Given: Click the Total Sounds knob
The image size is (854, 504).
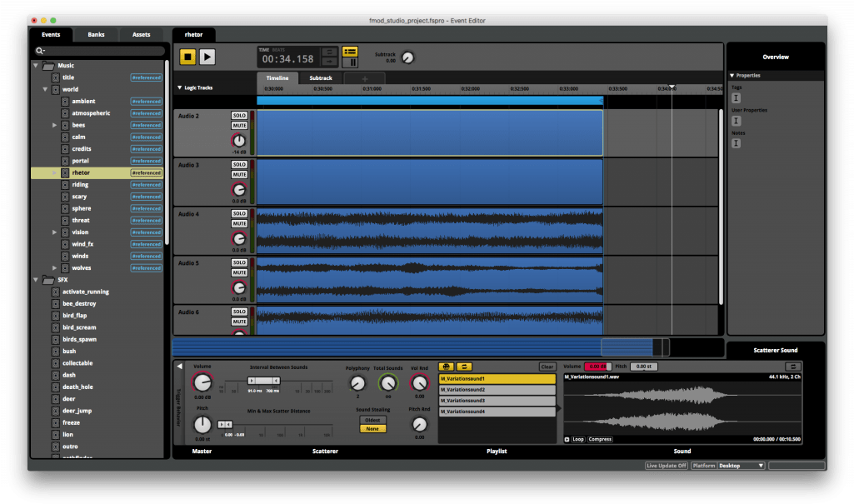Looking at the screenshot, I should pyautogui.click(x=387, y=384).
